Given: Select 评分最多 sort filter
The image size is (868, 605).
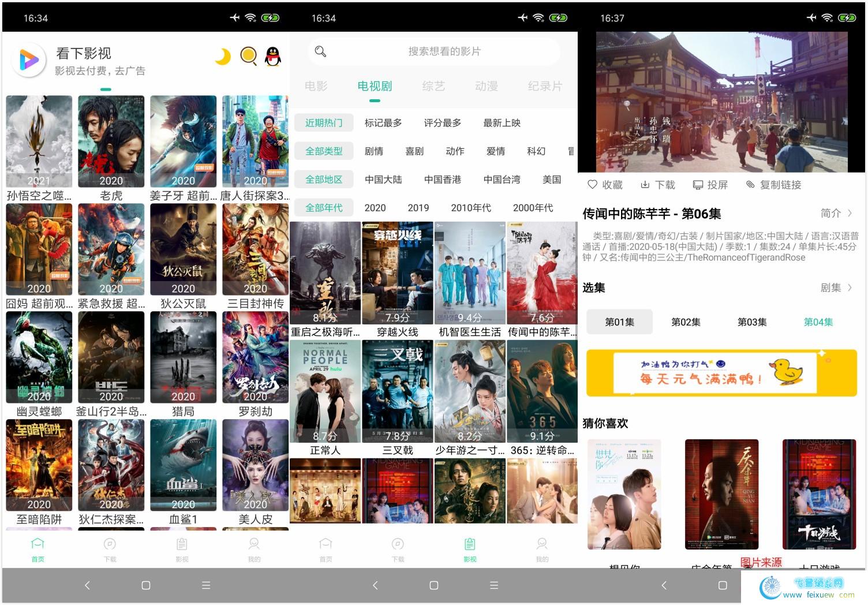Looking at the screenshot, I should click(443, 123).
